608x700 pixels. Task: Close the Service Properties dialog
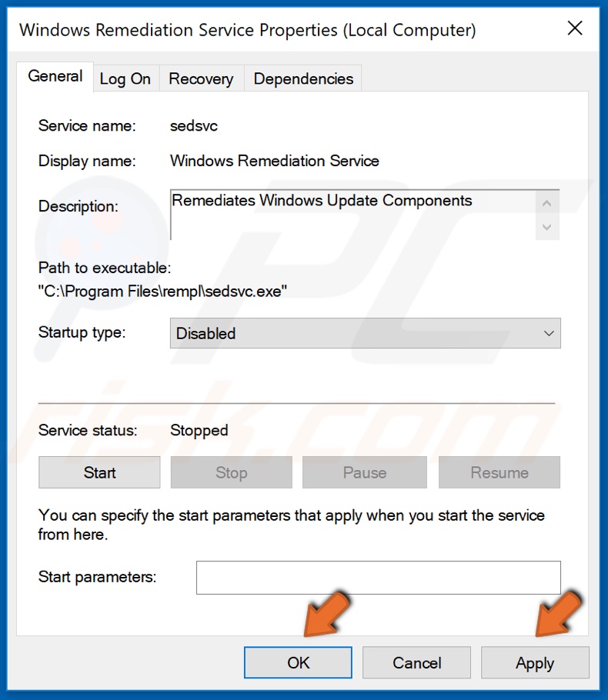[x=574, y=29]
